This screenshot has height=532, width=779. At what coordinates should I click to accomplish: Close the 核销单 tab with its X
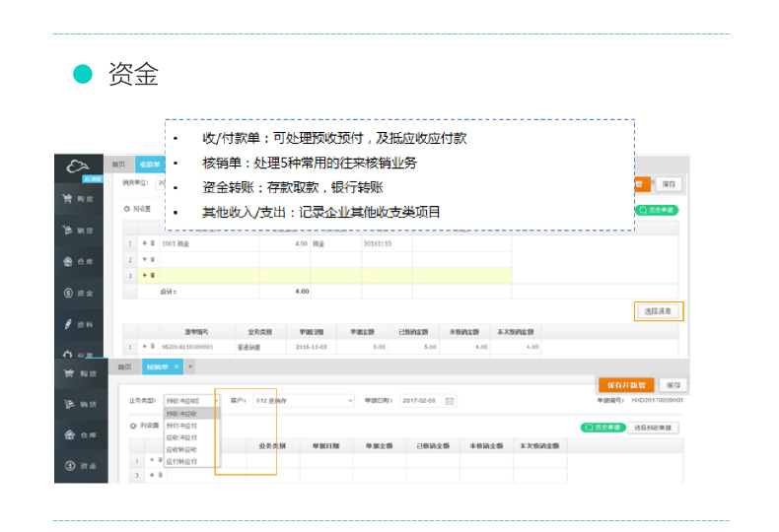pyautogui.click(x=176, y=366)
